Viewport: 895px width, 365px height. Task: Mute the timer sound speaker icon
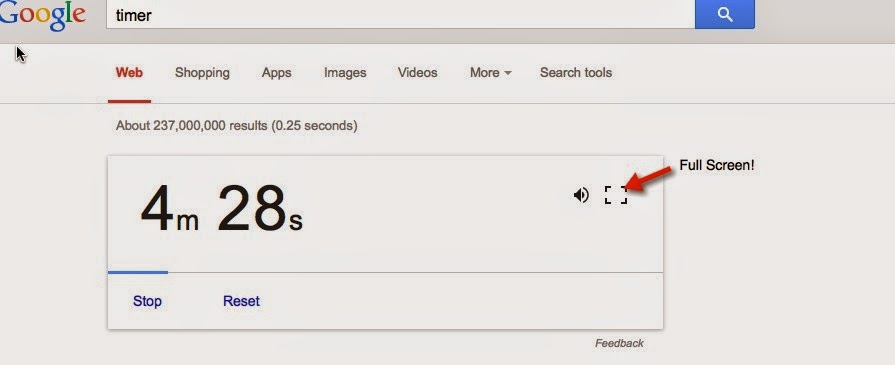coord(580,195)
